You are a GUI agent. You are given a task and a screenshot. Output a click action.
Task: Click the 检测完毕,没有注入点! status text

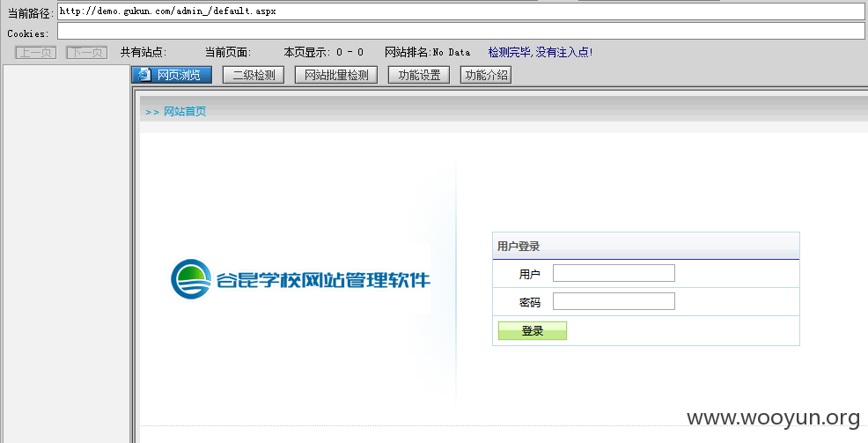click(x=541, y=53)
